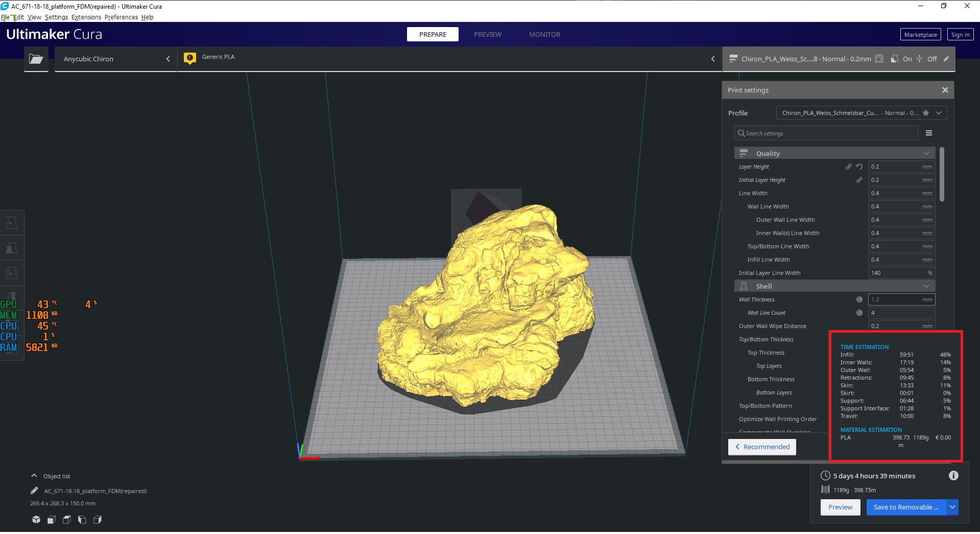Screen dimensions: 980x534
Task: Click the link icon on Initial Layer Height
Action: [x=859, y=180]
